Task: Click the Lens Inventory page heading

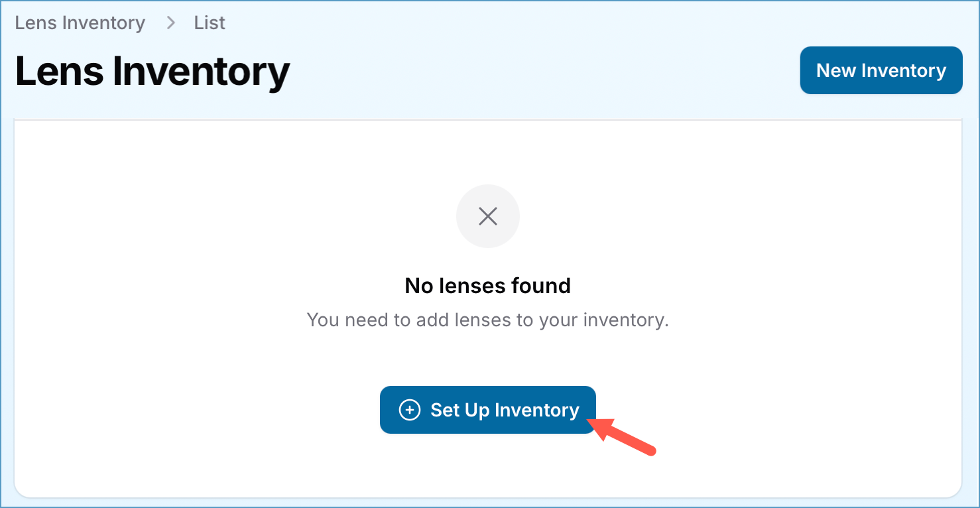Action: [x=153, y=71]
